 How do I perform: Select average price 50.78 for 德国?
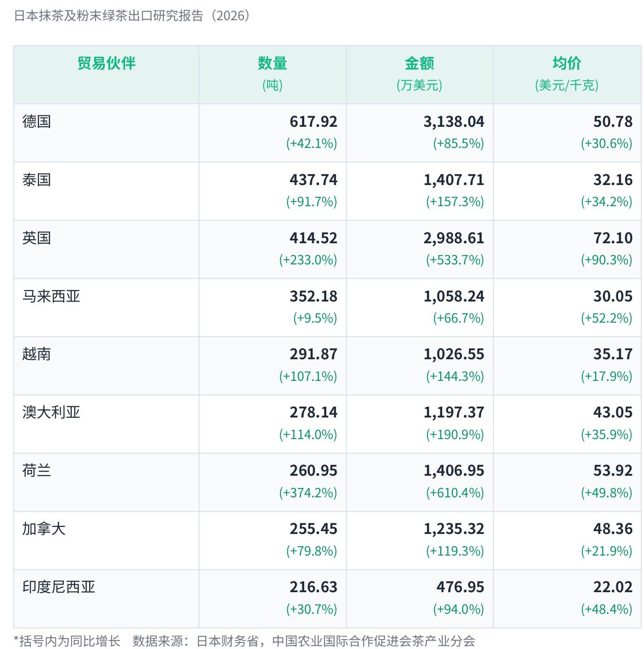tap(613, 122)
